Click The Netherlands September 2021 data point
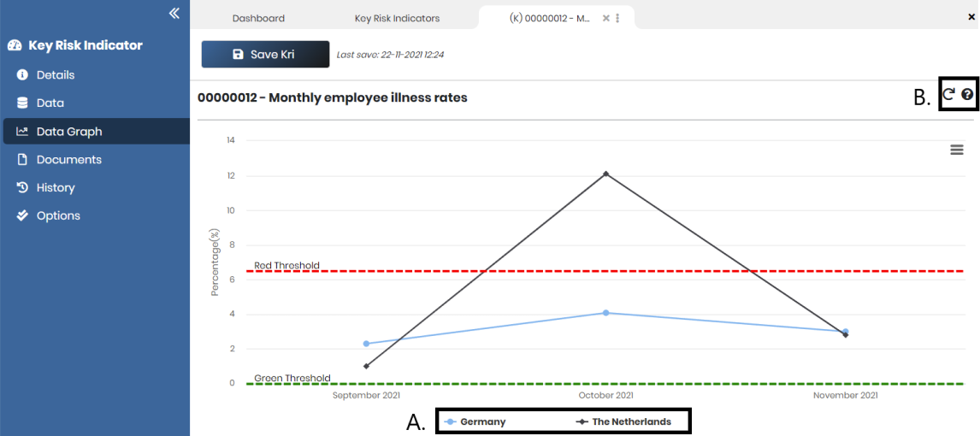The height and width of the screenshot is (436, 980). [366, 366]
